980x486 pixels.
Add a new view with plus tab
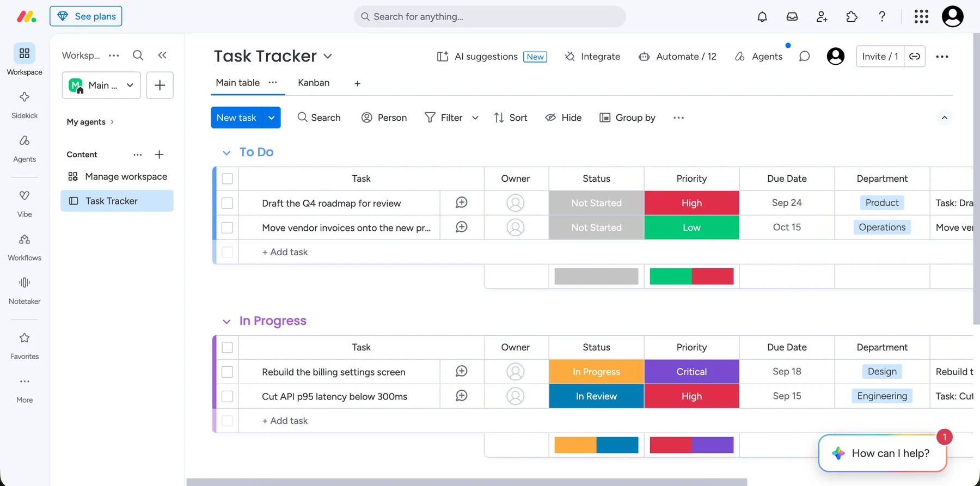(x=357, y=83)
